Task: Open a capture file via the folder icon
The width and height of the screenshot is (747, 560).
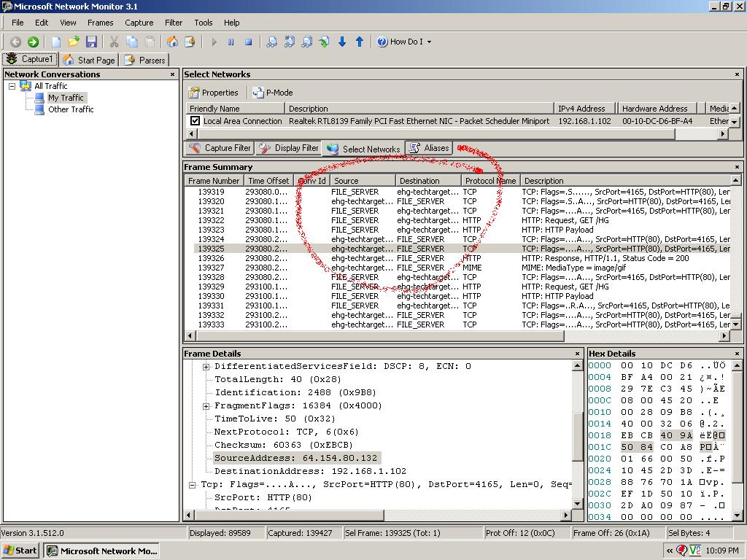Action: pos(74,42)
